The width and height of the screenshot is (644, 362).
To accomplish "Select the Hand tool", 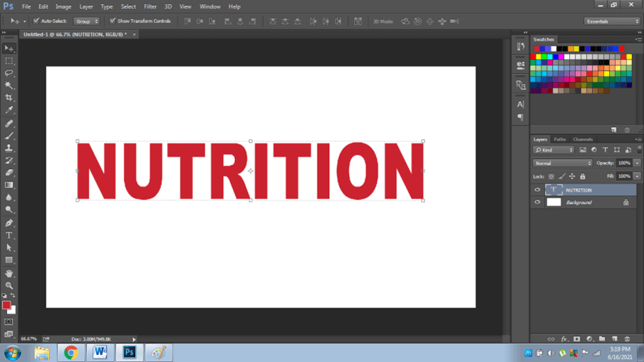I will point(9,273).
